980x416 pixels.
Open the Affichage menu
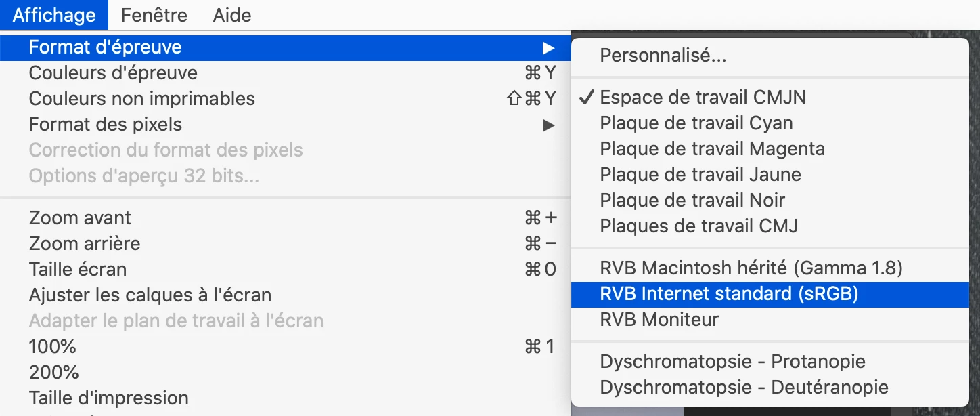[x=54, y=15]
